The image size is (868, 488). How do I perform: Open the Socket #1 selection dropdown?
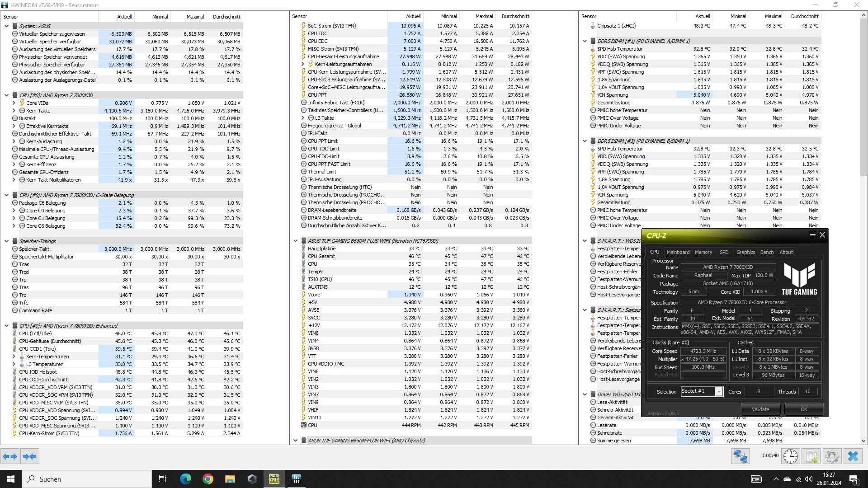718,392
